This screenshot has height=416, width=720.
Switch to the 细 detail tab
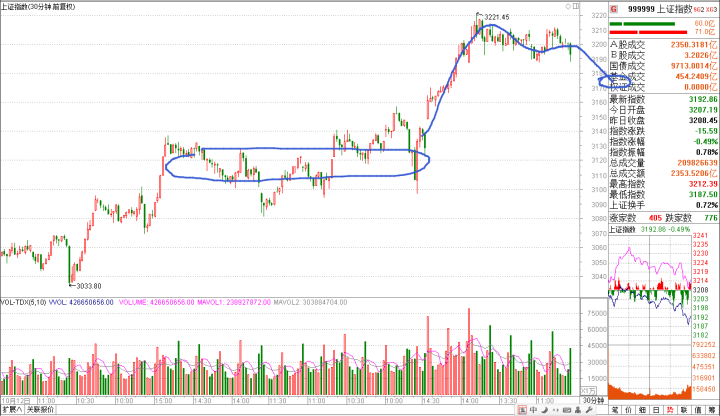[x=641, y=409]
